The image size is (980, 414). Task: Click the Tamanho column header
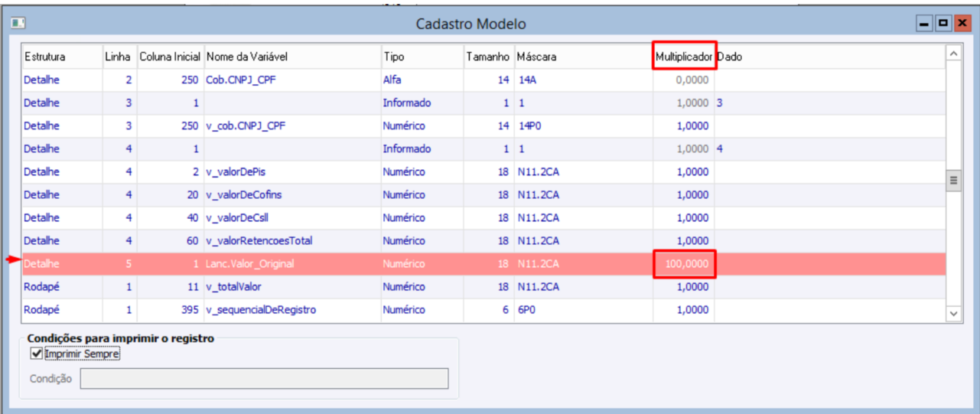point(488,57)
